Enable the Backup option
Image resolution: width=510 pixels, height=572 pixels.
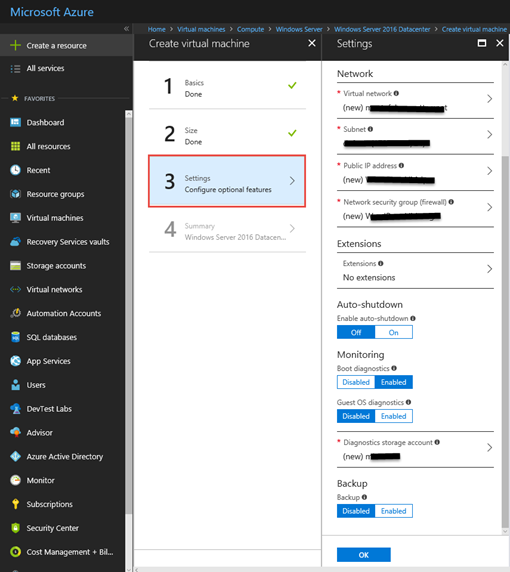click(x=394, y=511)
